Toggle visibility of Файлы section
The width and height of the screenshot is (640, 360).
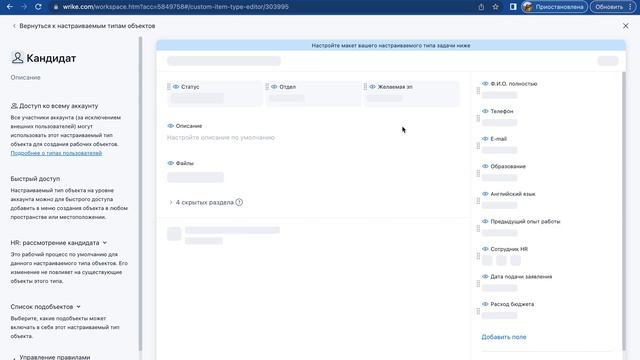point(171,163)
